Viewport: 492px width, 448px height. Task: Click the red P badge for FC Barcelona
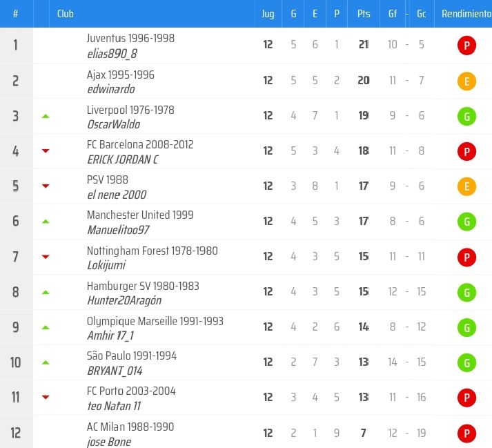467,152
